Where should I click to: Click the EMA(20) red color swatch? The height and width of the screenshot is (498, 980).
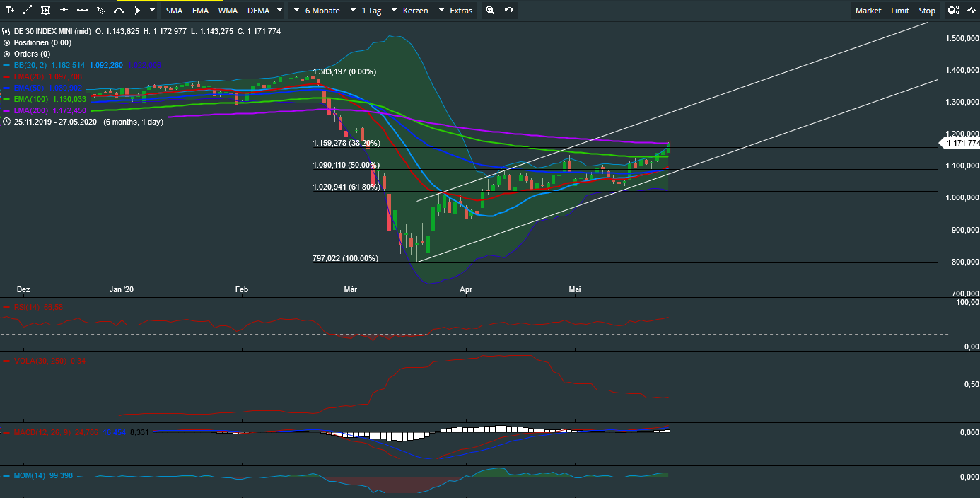pyautogui.click(x=7, y=76)
